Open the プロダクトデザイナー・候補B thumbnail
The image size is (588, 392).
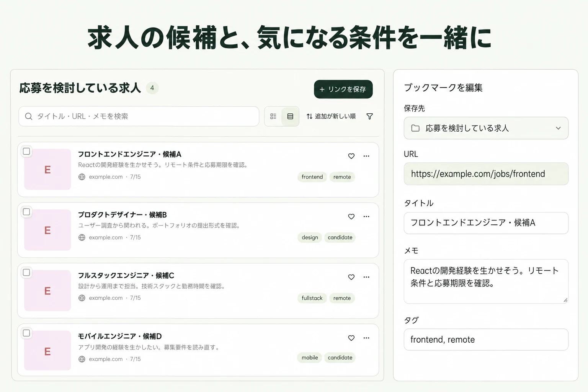coord(47,230)
